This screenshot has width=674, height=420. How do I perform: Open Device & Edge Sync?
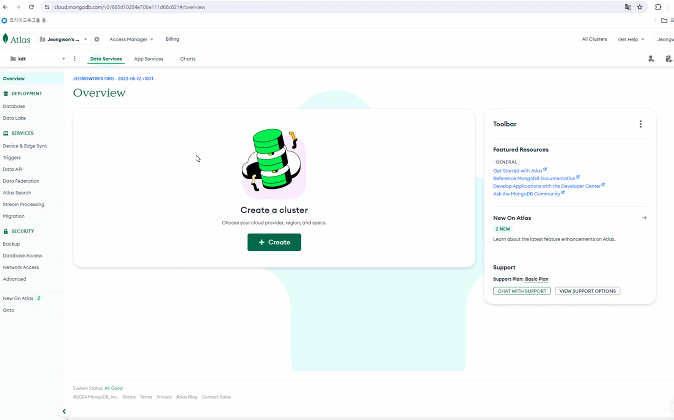point(25,146)
